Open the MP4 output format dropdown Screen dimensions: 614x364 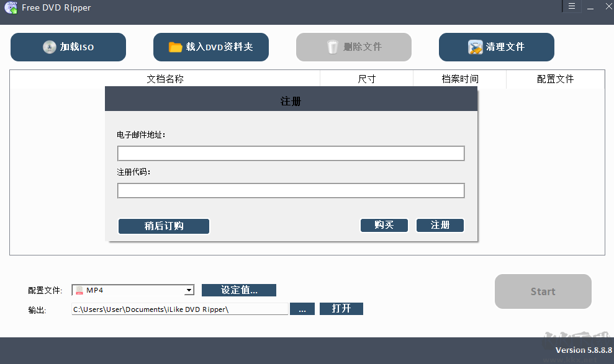188,290
